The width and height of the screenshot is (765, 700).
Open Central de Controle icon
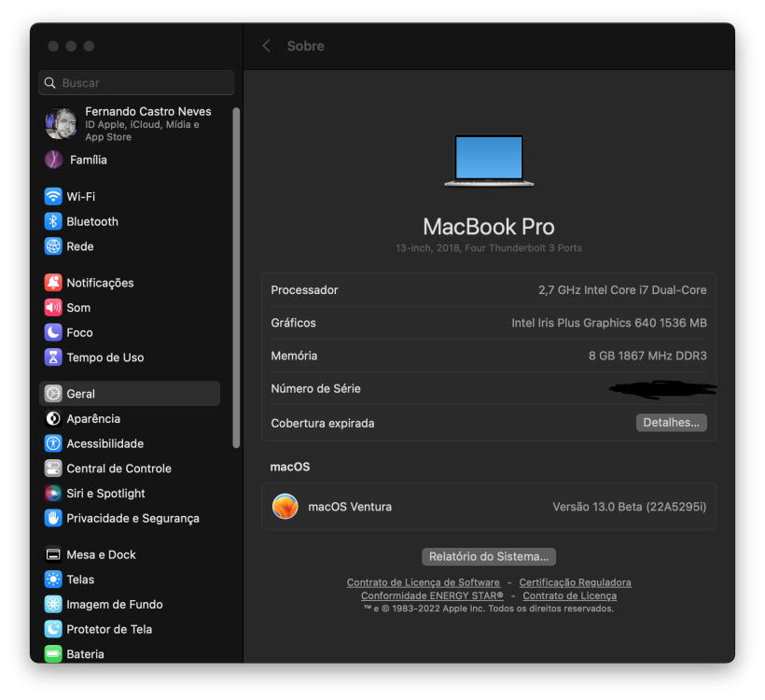pos(53,469)
